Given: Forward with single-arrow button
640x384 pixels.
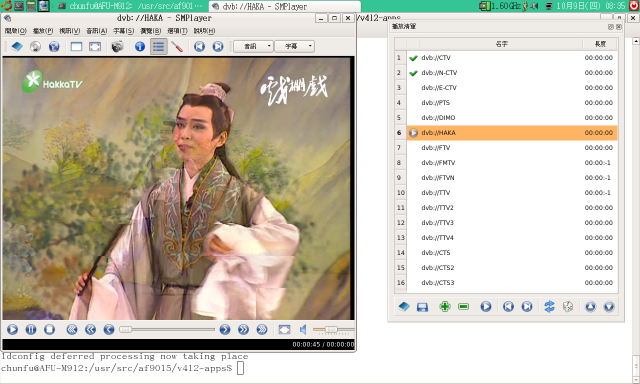Looking at the screenshot, I should (x=225, y=329).
